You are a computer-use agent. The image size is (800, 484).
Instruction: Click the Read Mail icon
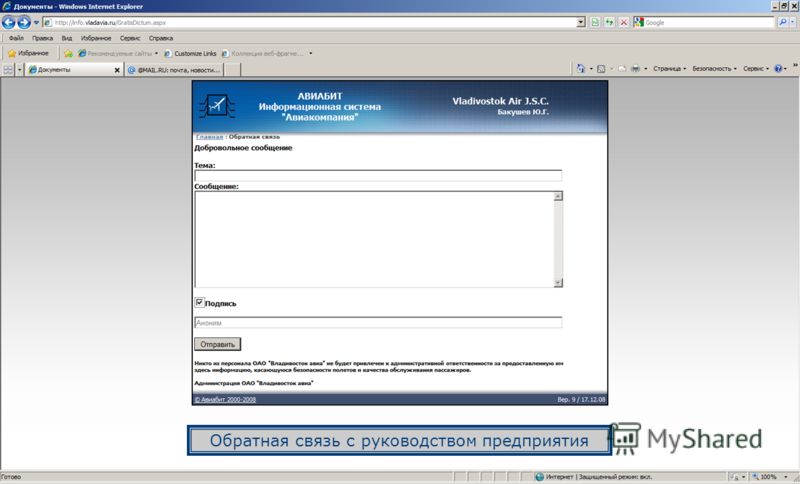622,68
